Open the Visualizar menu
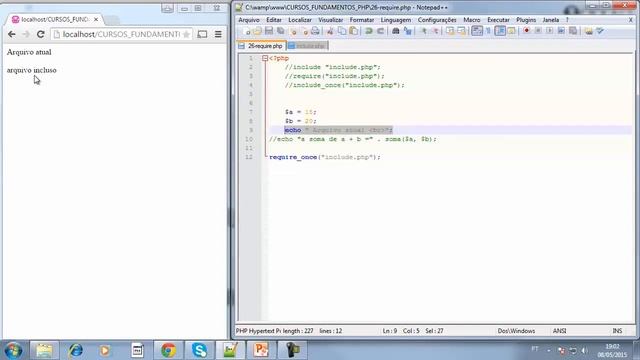 (x=331, y=20)
